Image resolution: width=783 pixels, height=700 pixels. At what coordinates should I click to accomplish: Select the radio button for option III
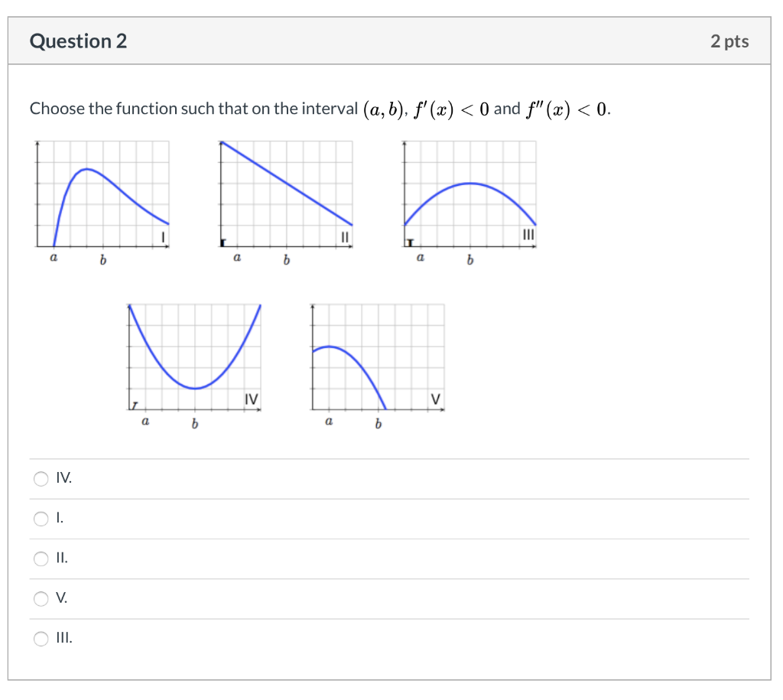pyautogui.click(x=41, y=638)
